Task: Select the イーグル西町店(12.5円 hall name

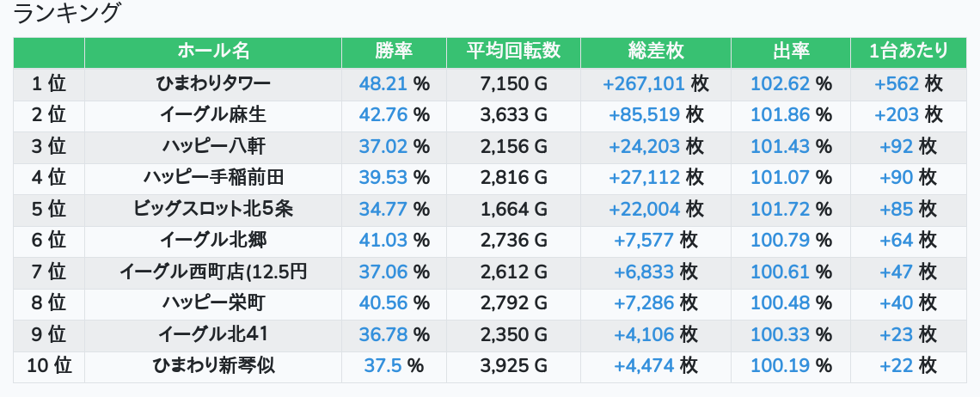Action: 213,272
